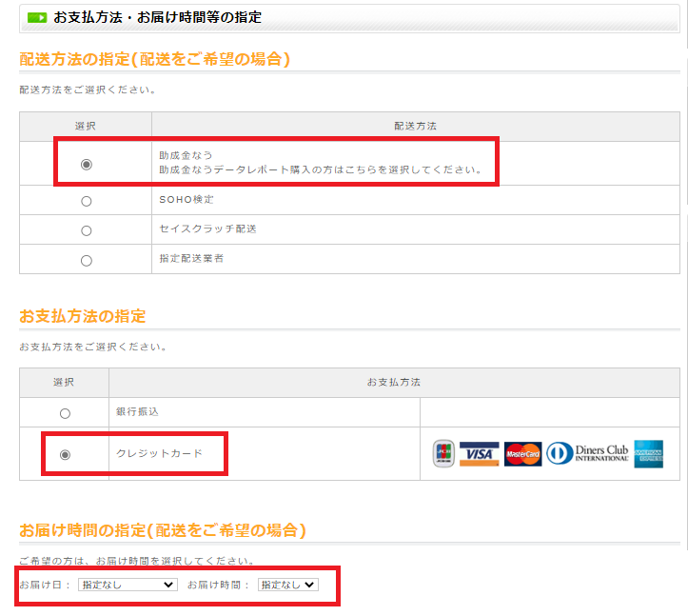This screenshot has width=688, height=616.
Task: Click the クレジットカード label text
Action: coord(159,454)
